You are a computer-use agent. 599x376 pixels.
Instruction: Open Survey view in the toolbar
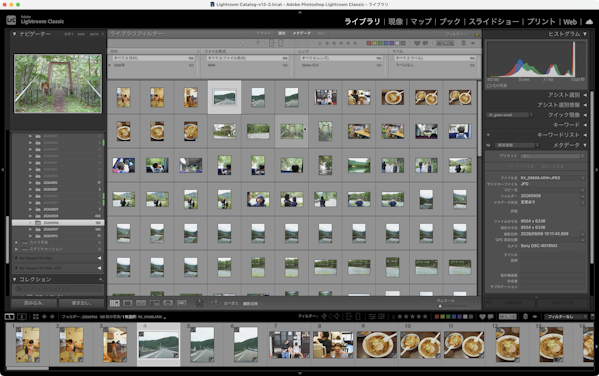tap(154, 303)
